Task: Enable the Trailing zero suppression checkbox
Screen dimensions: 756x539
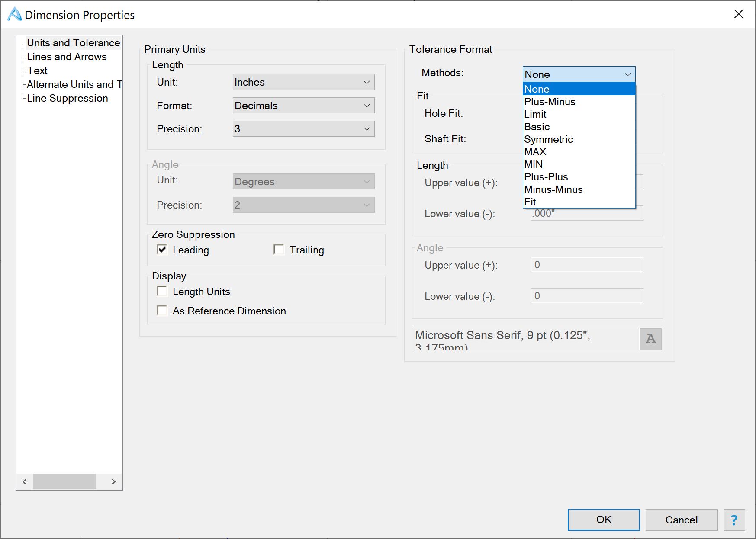Action: [279, 250]
